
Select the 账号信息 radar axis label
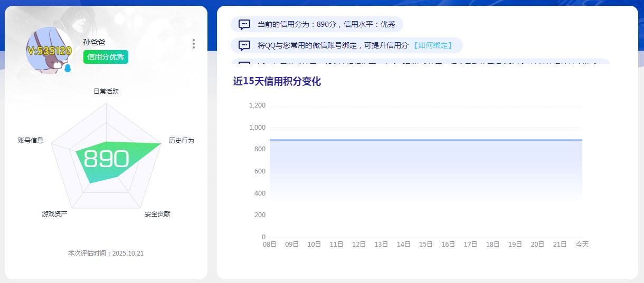(x=31, y=141)
